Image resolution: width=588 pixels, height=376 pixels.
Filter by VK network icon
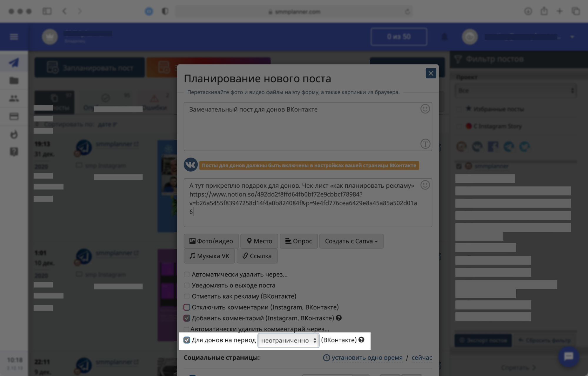(477, 146)
